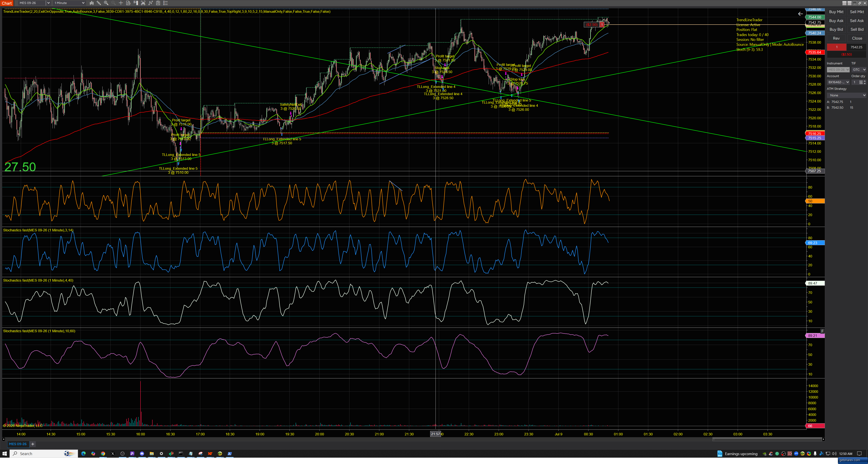The image size is (868, 464).
Task: Open Settings gear on taskbar
Action: [x=161, y=454]
